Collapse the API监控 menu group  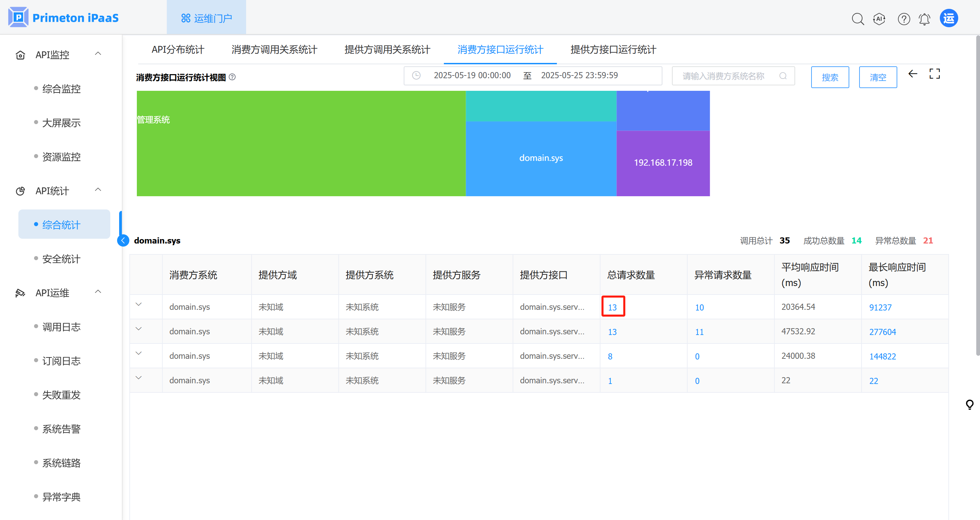tap(98, 54)
